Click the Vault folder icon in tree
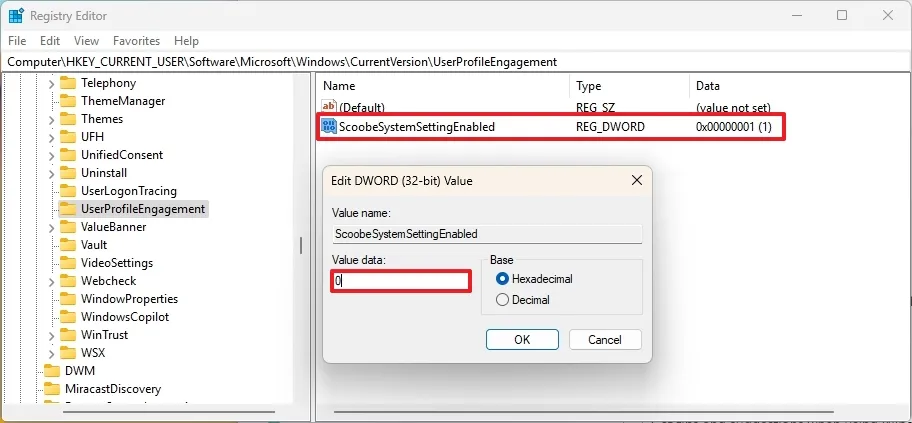 point(68,245)
